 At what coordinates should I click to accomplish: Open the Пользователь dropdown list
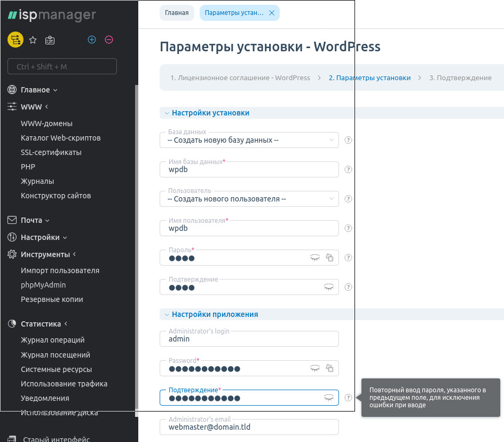pyautogui.click(x=249, y=199)
